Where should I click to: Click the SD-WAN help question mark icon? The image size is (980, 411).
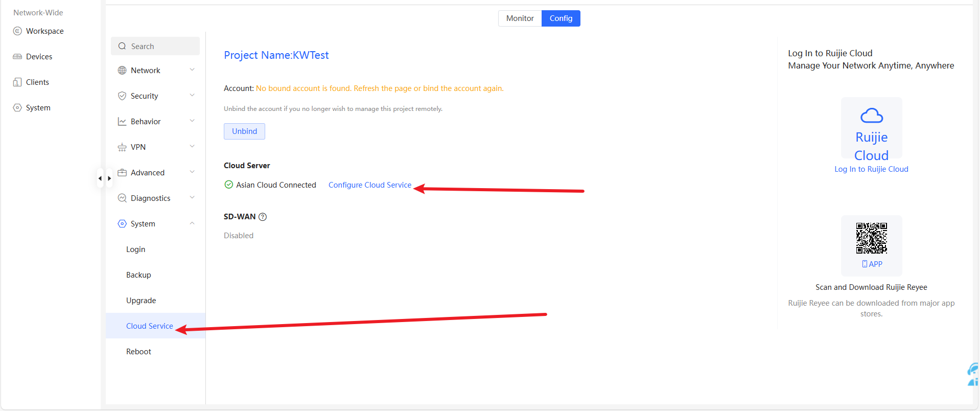tap(263, 217)
